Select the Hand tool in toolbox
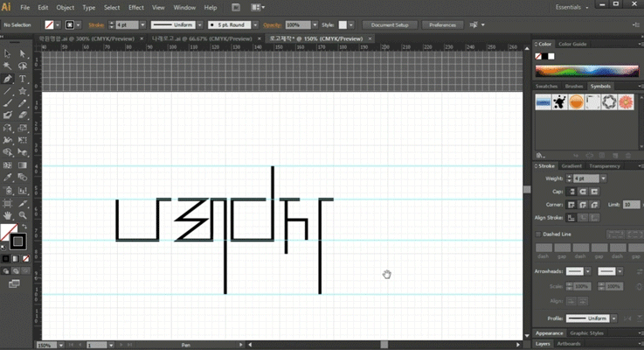 [x=7, y=215]
